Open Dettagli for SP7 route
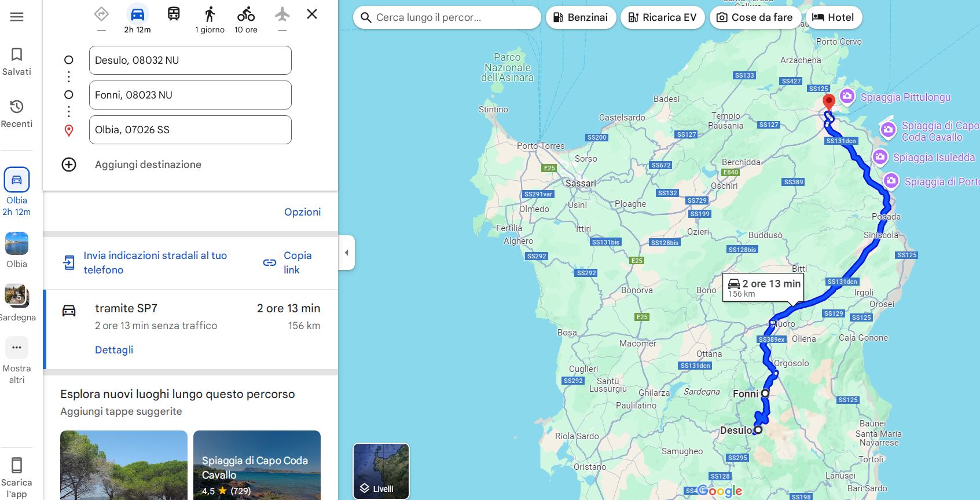Screen dimensions: 980x500 114,350
